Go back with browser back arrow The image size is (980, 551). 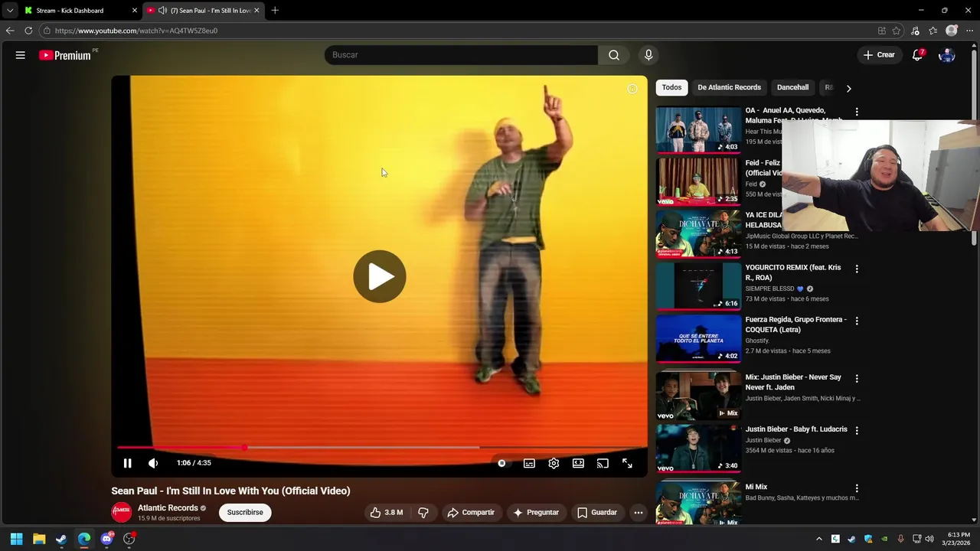[x=9, y=31]
